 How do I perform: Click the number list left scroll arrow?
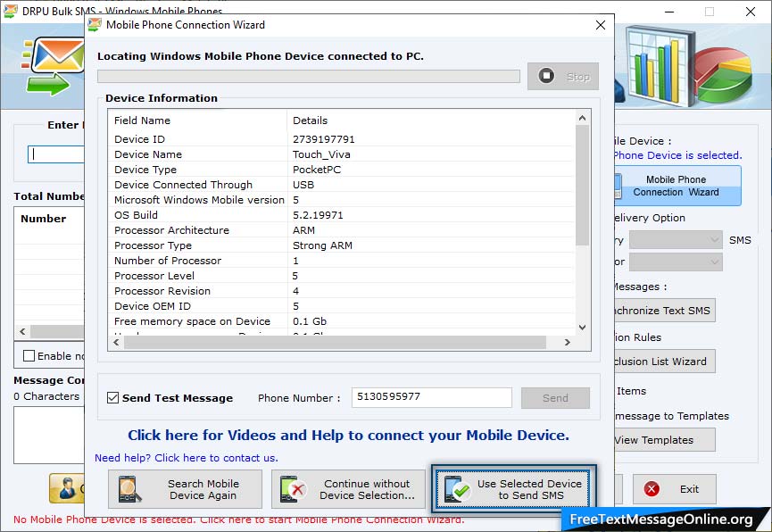click(22, 331)
